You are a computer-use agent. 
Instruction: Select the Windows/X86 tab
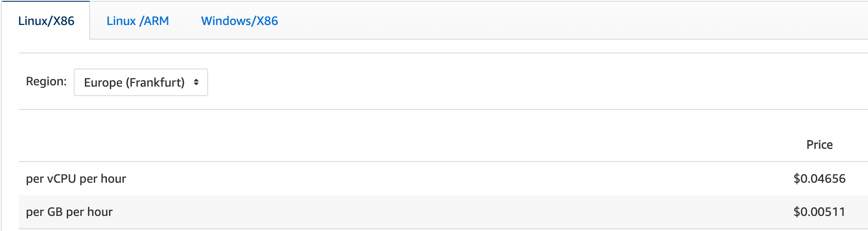click(239, 21)
